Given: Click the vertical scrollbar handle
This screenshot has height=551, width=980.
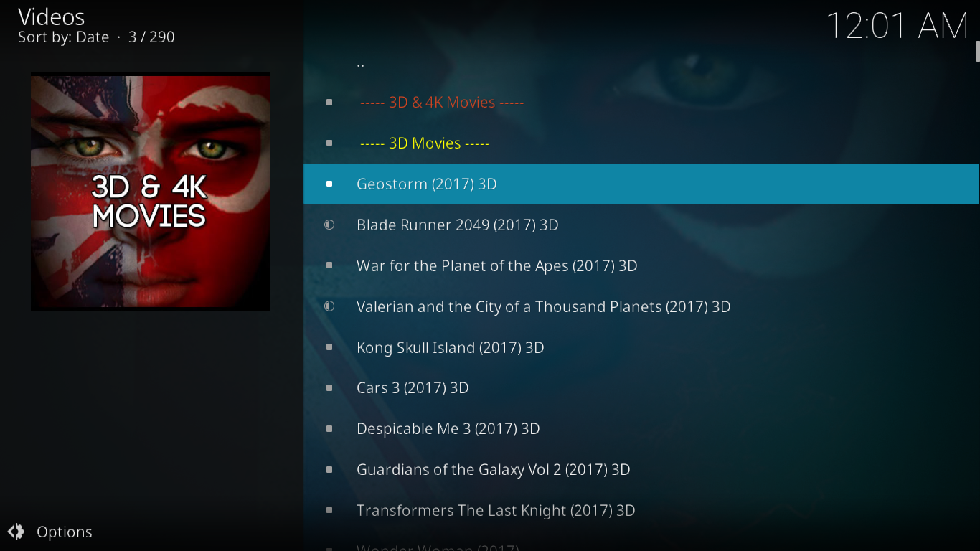Looking at the screenshot, I should pos(977,51).
